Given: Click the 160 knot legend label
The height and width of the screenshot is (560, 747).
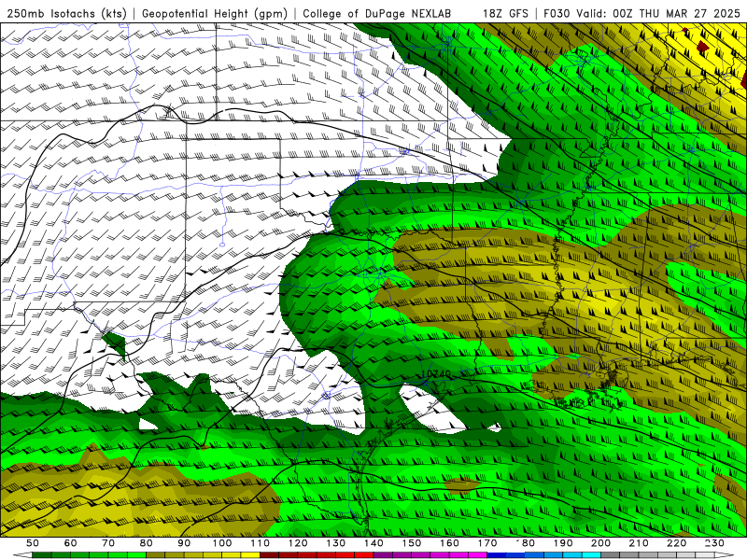Looking at the screenshot, I should click(450, 543).
